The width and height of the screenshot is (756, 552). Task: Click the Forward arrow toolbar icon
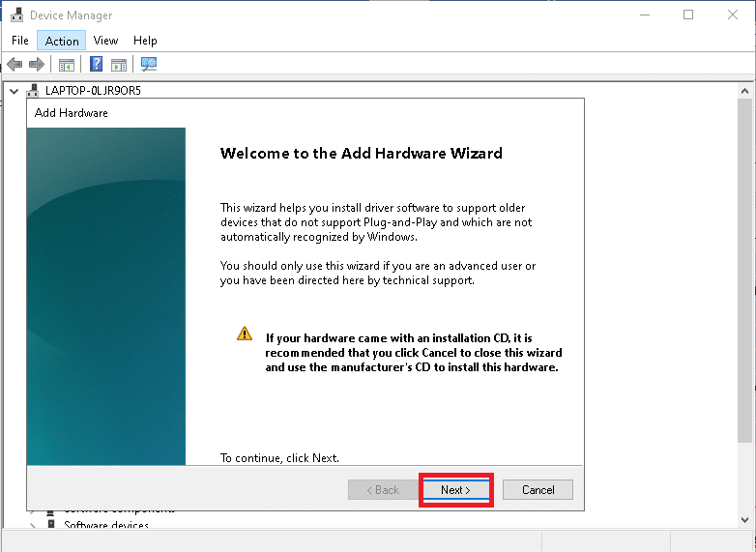37,64
